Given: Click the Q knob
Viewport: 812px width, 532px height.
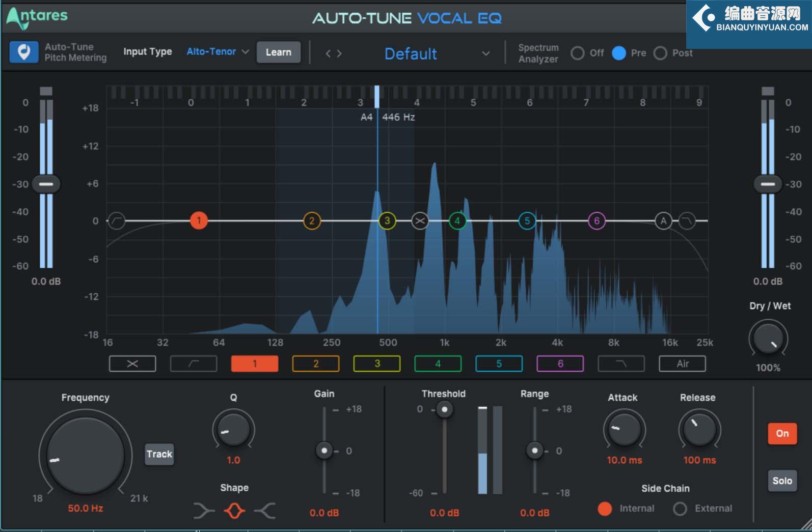Looking at the screenshot, I should (233, 430).
